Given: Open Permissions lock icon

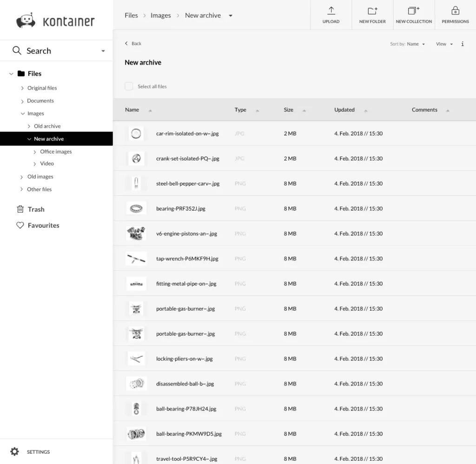Looking at the screenshot, I should [455, 11].
